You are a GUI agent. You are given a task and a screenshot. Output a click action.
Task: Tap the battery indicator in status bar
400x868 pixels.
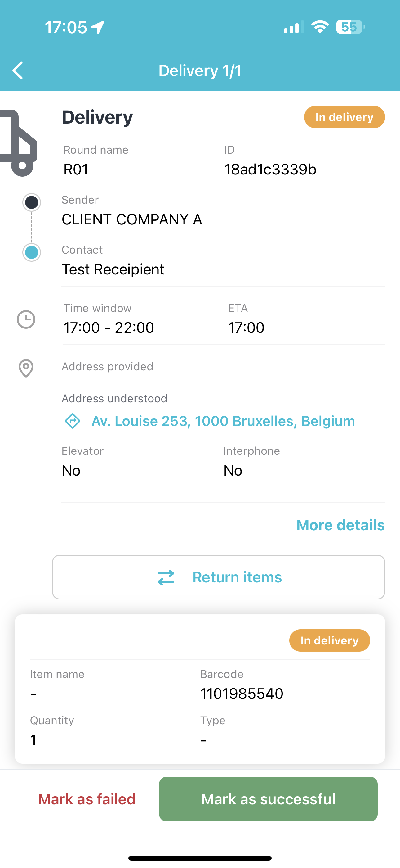[350, 27]
